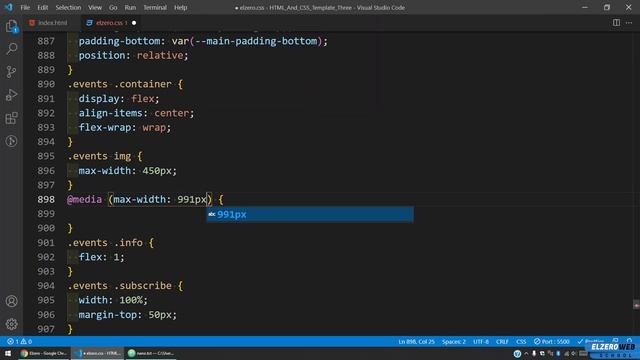Click line number 898 in gutter
Screen dimensions: 640x360
[46, 199]
